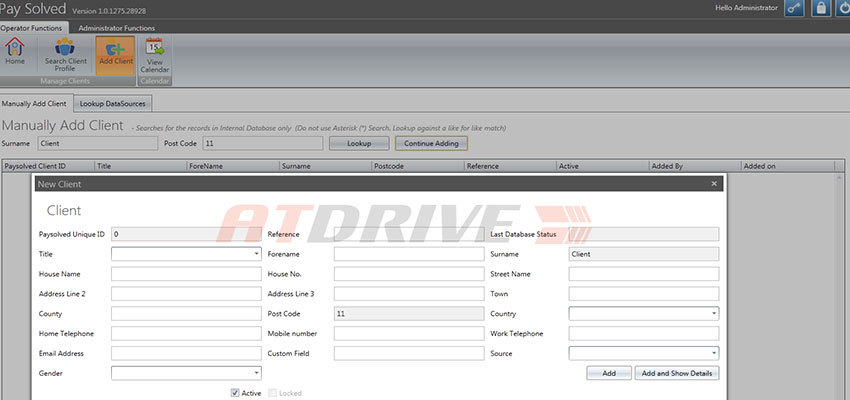The width and height of the screenshot is (850, 400).
Task: Click Add and Show Details button
Action: tap(677, 373)
